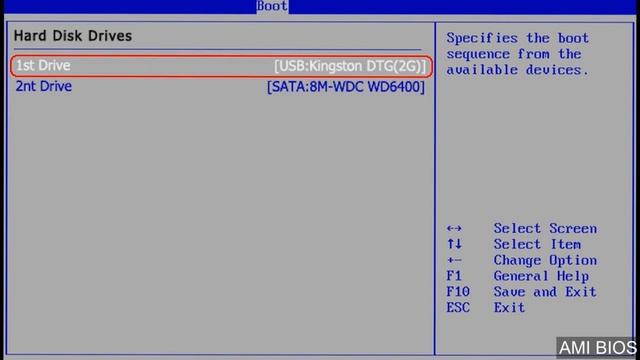Select the Boot tab
The width and height of the screenshot is (640, 360).
tap(272, 6)
